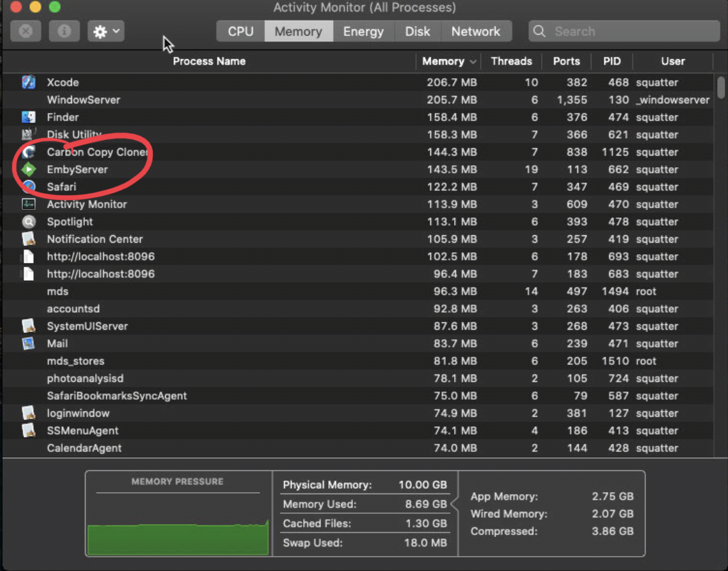Viewport: 728px width, 571px height.
Task: Click the quit process X button
Action: click(25, 31)
